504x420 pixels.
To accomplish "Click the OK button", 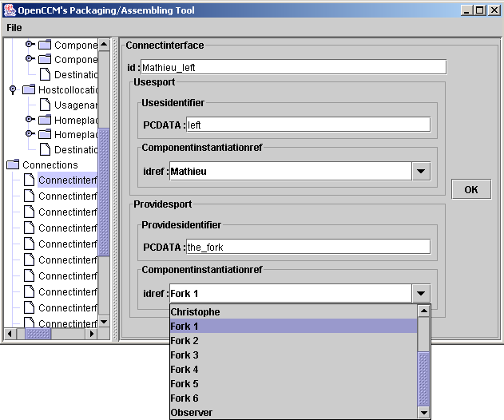I will (x=471, y=189).
